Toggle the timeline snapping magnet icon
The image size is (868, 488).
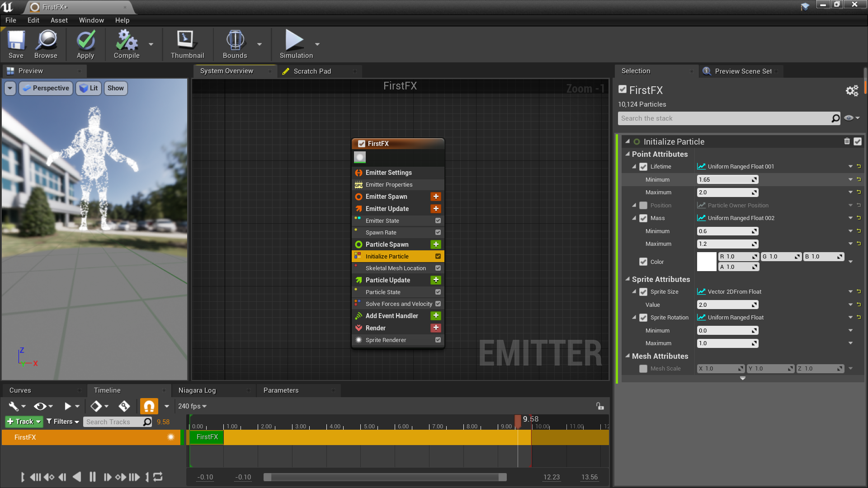coord(149,406)
